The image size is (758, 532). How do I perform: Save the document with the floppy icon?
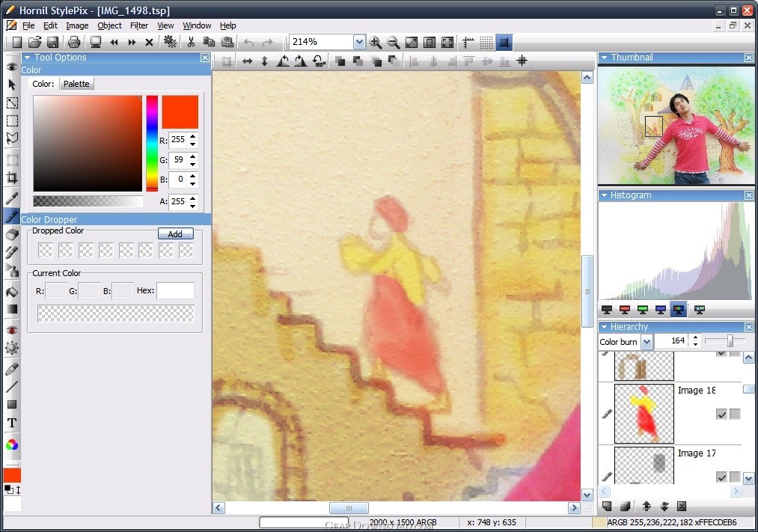pos(52,43)
